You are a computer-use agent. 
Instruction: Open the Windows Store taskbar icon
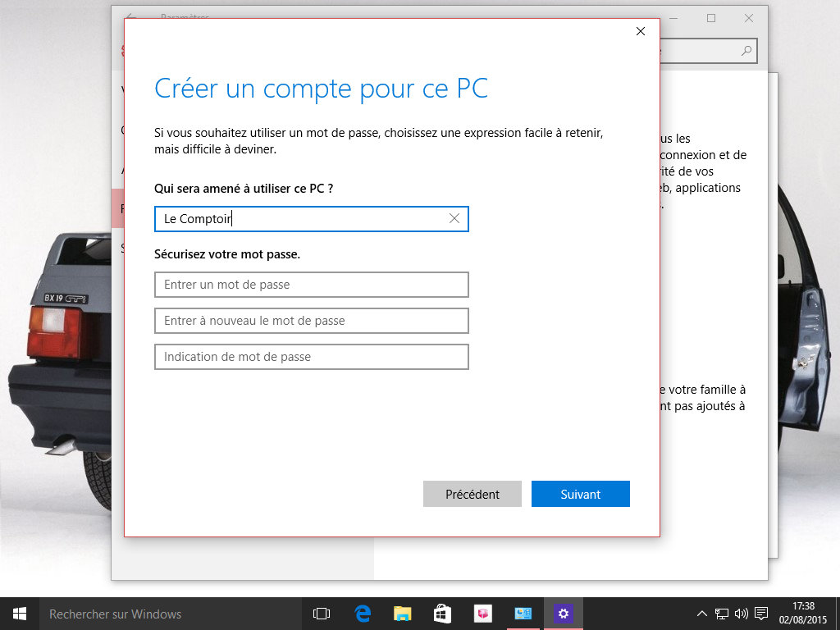(x=442, y=614)
